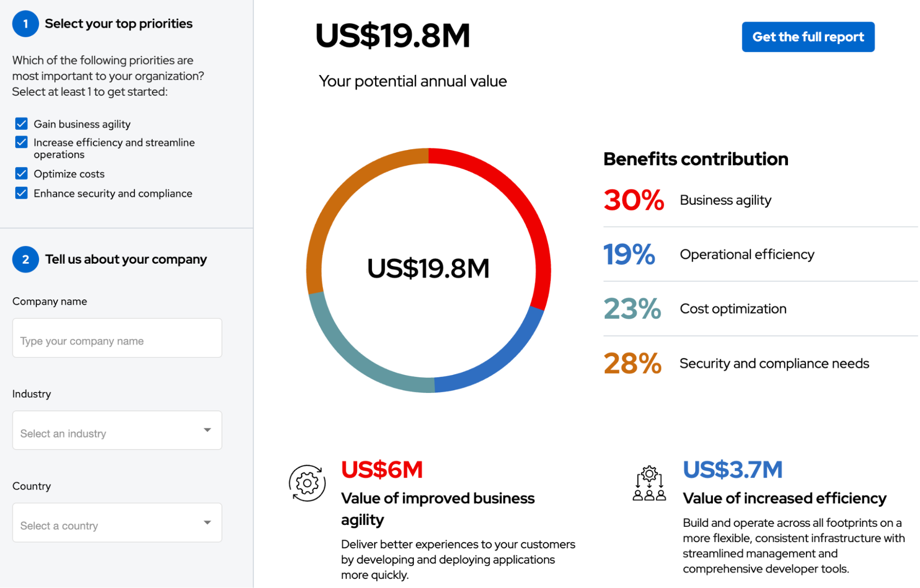Expand the Industry dropdown selector
Image resolution: width=920 pixels, height=588 pixels.
pos(117,432)
